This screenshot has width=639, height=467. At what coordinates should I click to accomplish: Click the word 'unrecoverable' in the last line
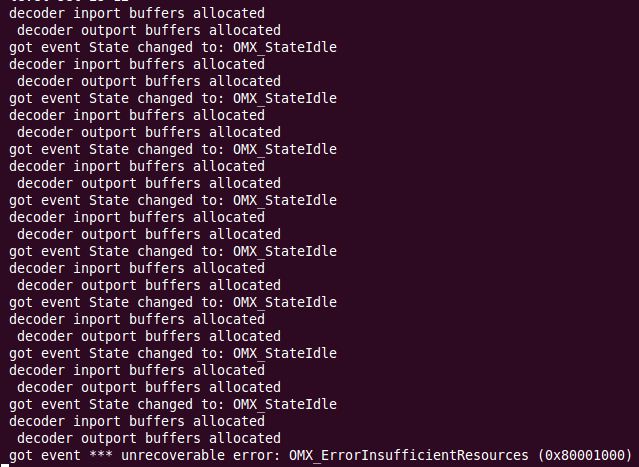coord(173,455)
